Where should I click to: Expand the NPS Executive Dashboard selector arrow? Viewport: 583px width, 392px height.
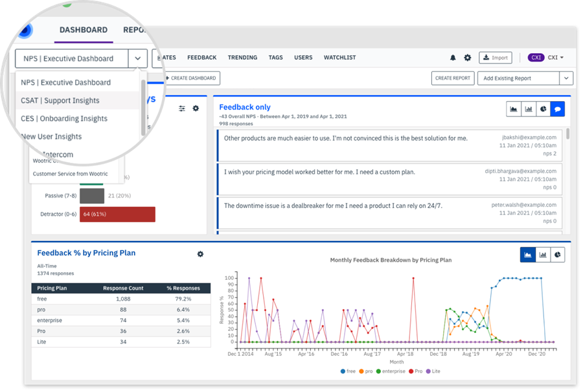click(x=137, y=59)
